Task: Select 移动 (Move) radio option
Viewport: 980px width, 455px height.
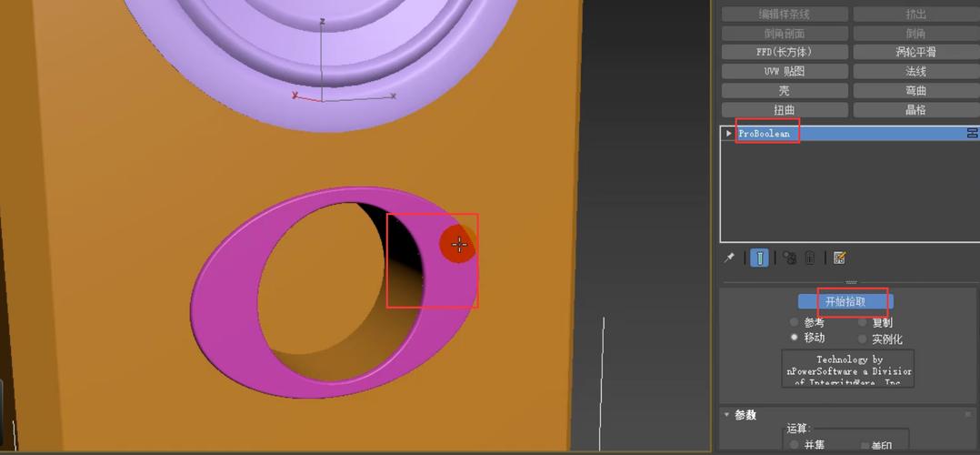Action: click(x=795, y=338)
